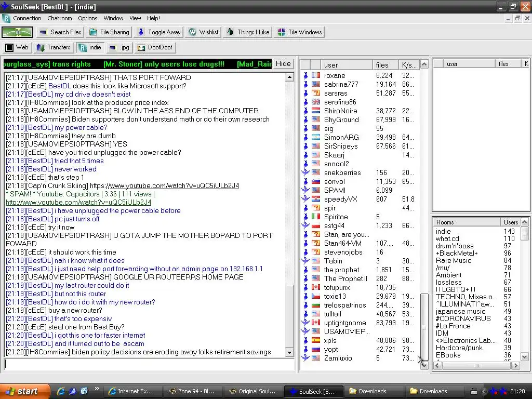The height and width of the screenshot is (399, 532).
Task: Open the Search Files toolbar button
Action: click(60, 32)
